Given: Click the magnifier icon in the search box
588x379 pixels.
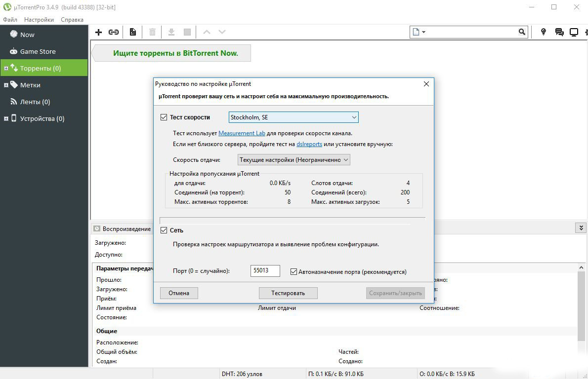Looking at the screenshot, I should tap(522, 32).
